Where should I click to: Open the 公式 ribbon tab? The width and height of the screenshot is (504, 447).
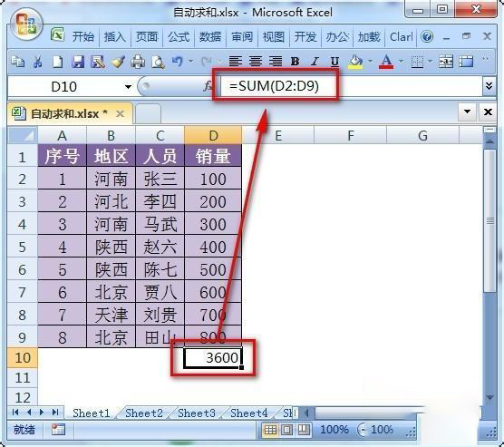[179, 37]
